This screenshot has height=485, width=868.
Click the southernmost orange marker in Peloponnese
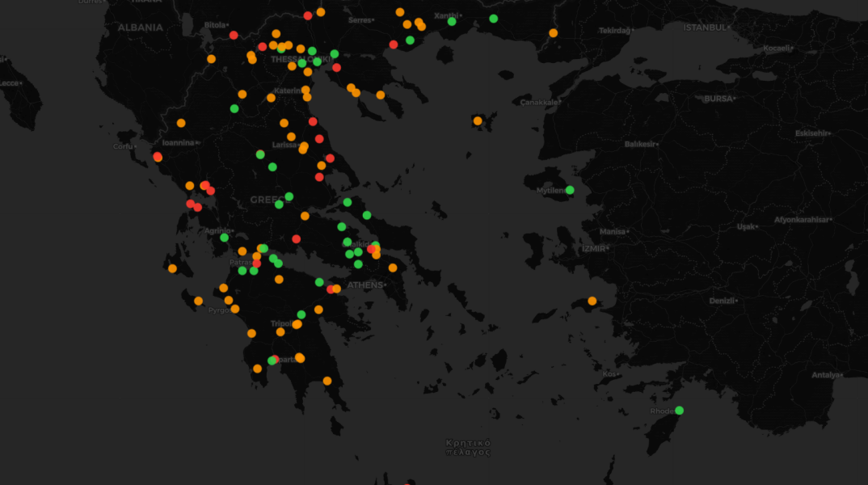(327, 381)
